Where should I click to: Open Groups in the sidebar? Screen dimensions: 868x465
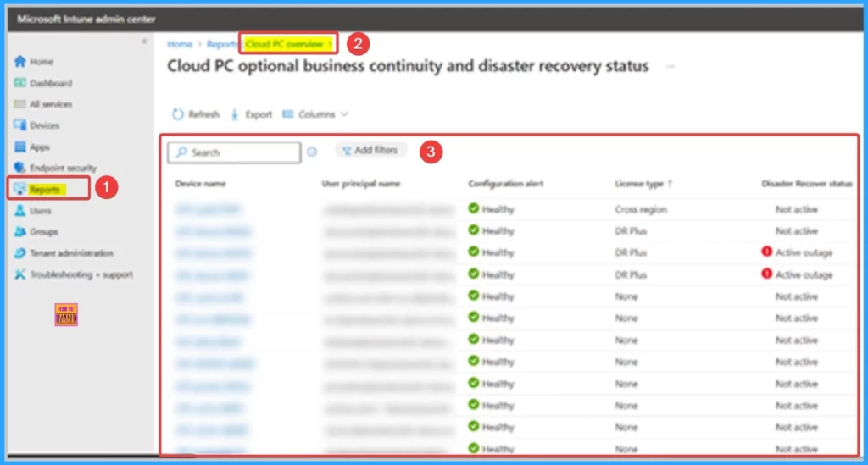(36, 232)
